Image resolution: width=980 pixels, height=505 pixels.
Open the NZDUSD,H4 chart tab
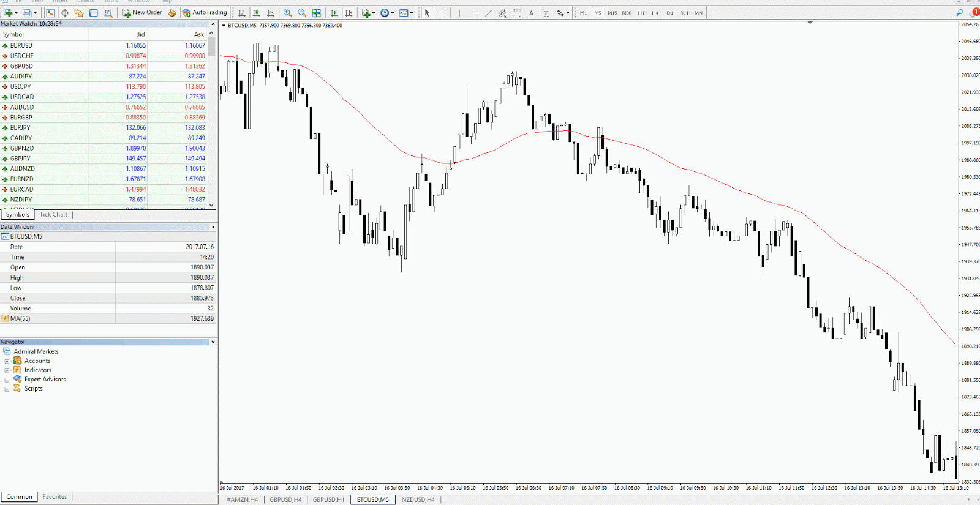(418, 499)
